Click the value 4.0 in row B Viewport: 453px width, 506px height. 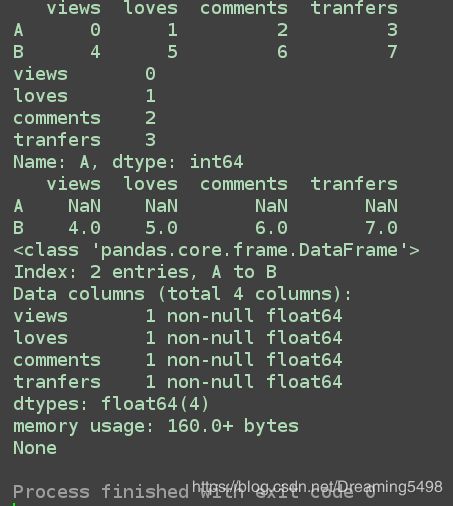tap(84, 228)
